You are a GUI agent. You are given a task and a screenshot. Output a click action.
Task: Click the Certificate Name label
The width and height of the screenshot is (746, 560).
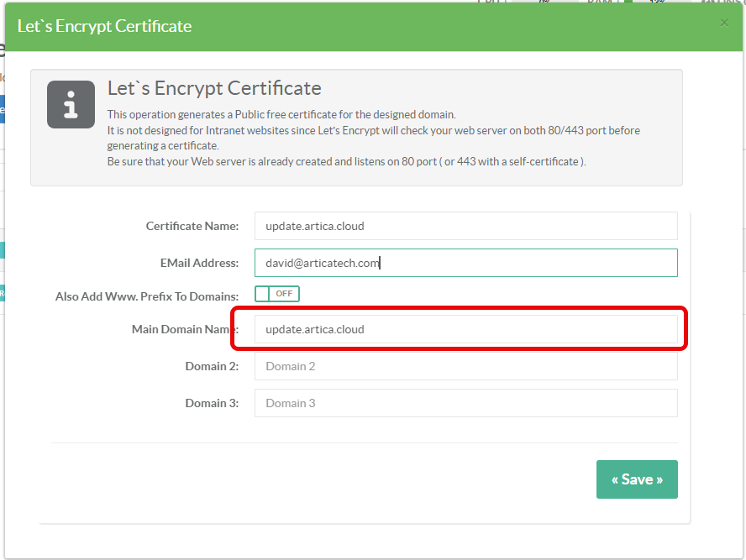tap(192, 226)
